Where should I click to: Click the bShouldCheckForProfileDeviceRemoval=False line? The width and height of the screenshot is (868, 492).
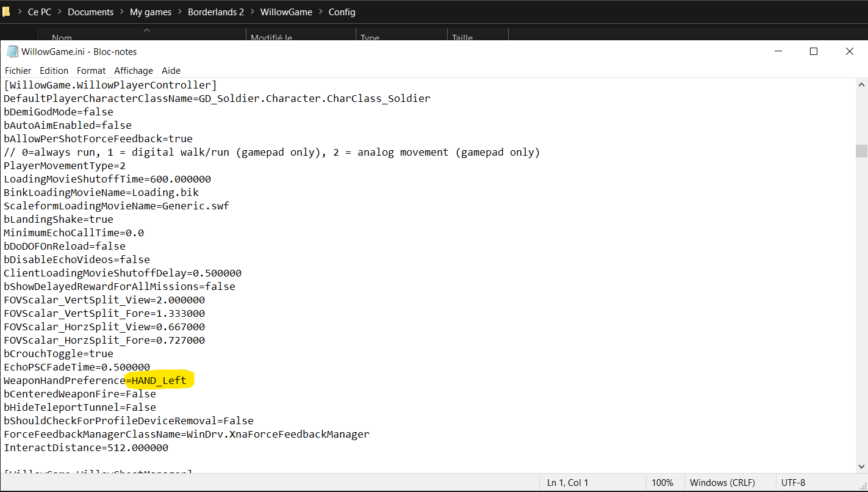pyautogui.click(x=129, y=421)
